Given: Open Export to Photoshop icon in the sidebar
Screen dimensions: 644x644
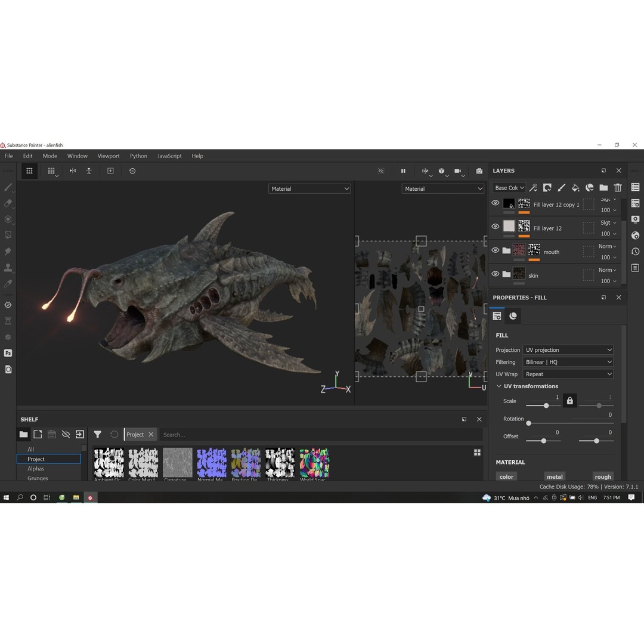Looking at the screenshot, I should point(8,353).
